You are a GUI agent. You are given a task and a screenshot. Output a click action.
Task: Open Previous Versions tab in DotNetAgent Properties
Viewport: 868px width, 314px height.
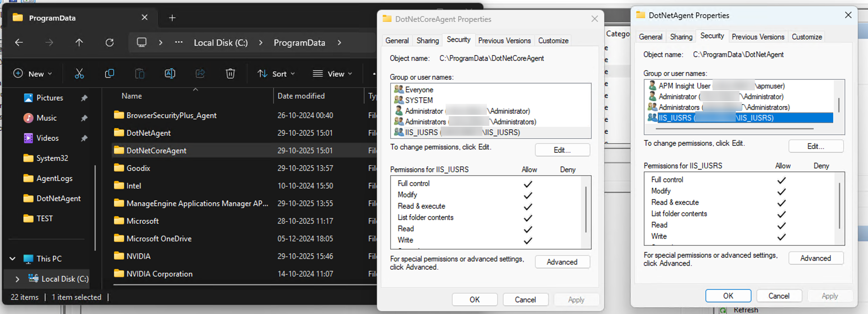(758, 37)
